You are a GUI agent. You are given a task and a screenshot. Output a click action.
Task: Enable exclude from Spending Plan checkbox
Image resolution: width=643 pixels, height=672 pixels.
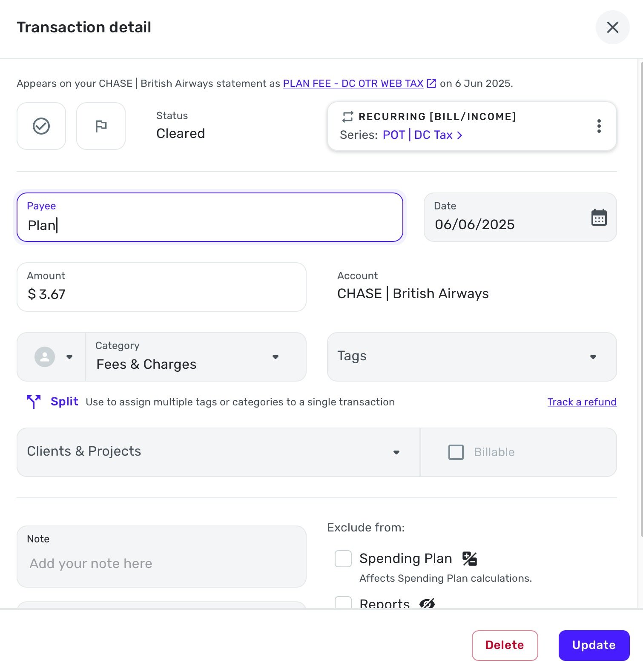pos(343,559)
